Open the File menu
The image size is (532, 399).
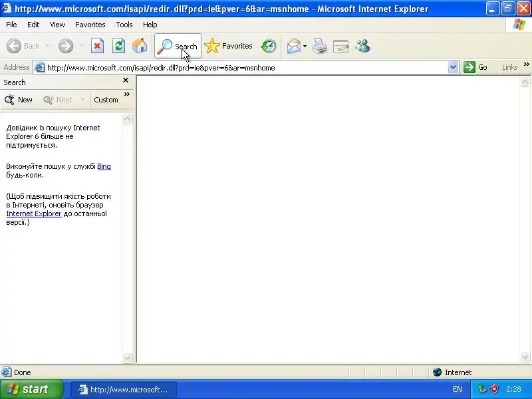pos(11,25)
